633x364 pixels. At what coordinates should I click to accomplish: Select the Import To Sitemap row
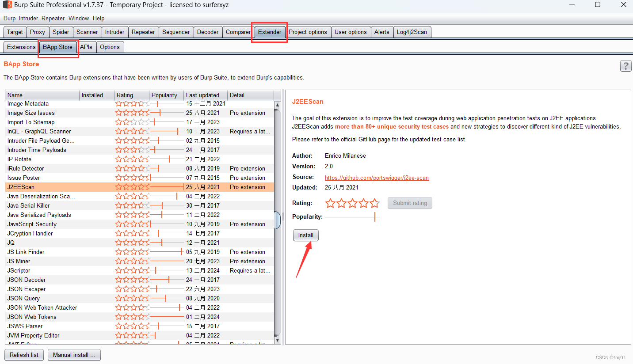point(140,122)
